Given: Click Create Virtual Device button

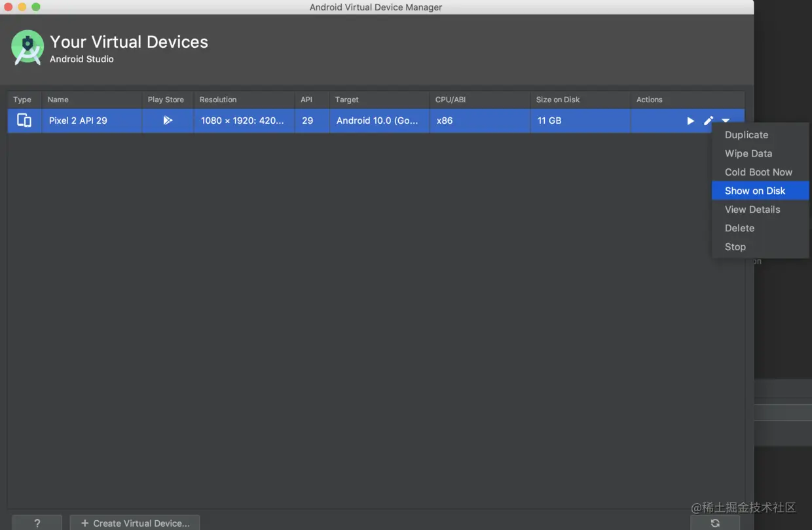Looking at the screenshot, I should click(135, 523).
